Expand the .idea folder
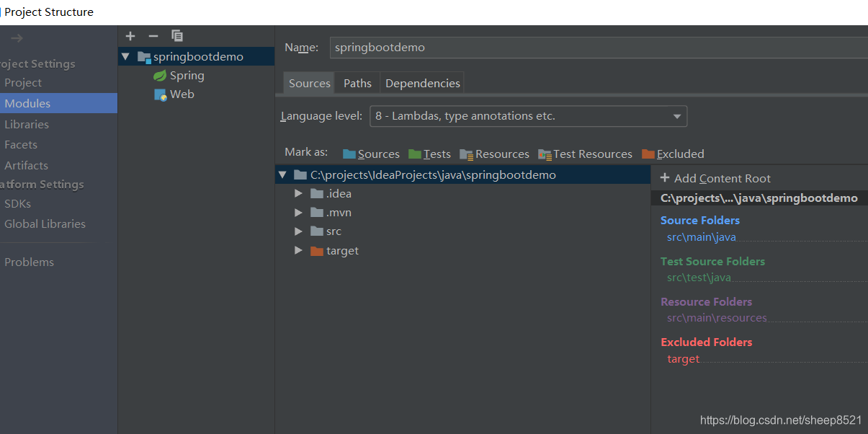Viewport: 868px width, 434px height. click(x=298, y=194)
